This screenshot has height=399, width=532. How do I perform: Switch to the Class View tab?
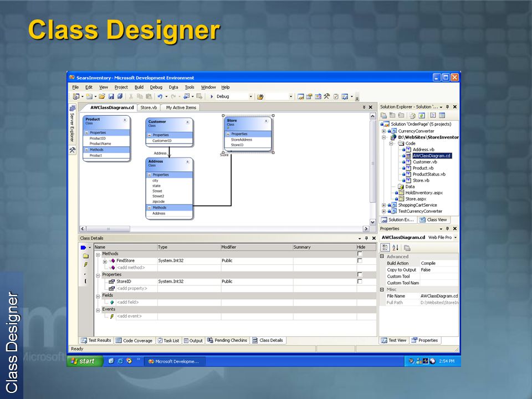(x=433, y=220)
